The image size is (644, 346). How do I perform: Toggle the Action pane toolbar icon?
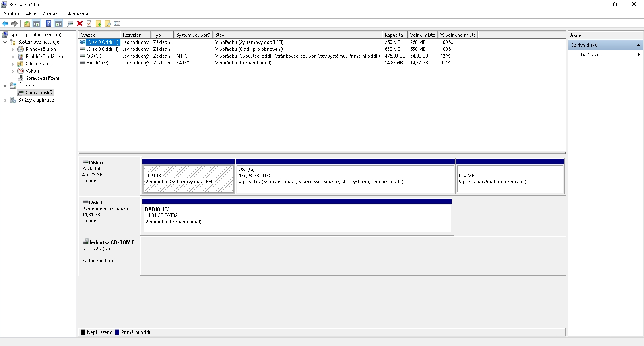coord(58,23)
